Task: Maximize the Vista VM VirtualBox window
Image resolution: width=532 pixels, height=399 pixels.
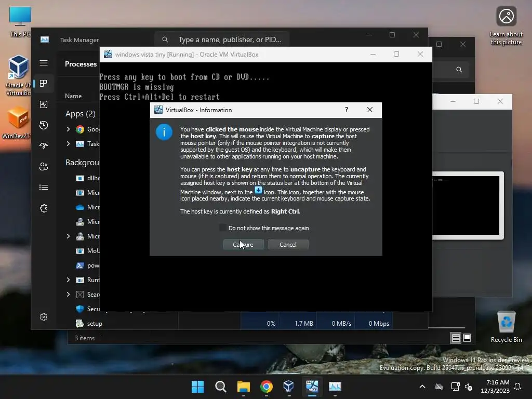Action: (x=396, y=54)
